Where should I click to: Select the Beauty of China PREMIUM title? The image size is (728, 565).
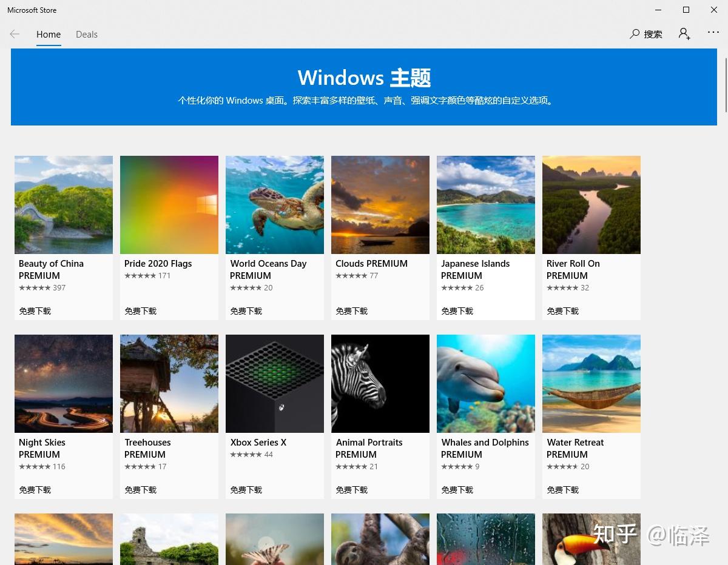[52, 269]
